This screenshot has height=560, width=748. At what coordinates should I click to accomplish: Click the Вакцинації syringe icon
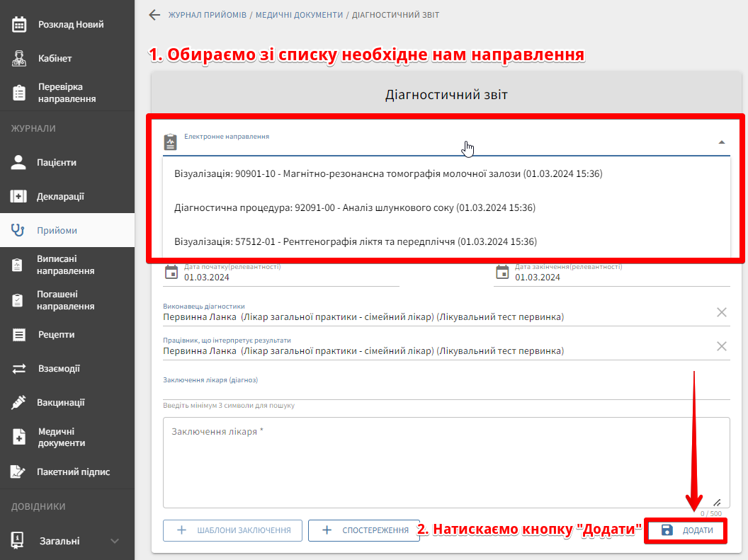click(x=19, y=403)
